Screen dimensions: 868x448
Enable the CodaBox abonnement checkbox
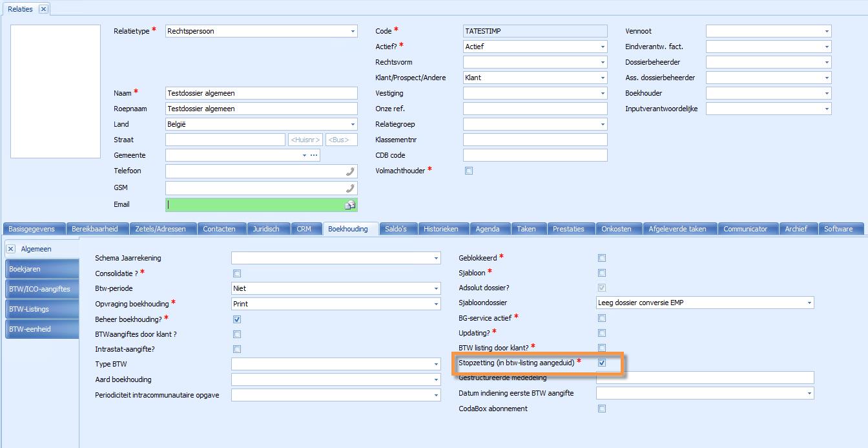pyautogui.click(x=602, y=409)
